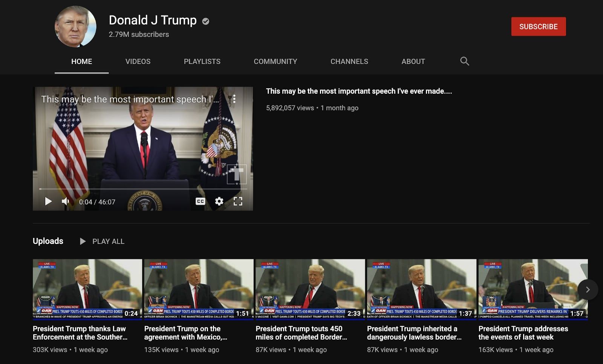Open the video settings gear

coord(219,201)
